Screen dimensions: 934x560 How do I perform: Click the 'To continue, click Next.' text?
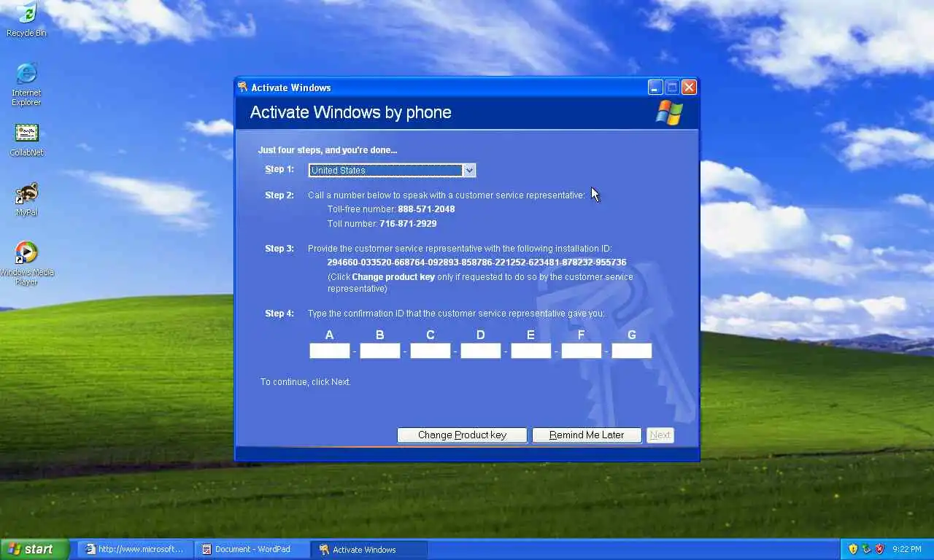point(306,382)
